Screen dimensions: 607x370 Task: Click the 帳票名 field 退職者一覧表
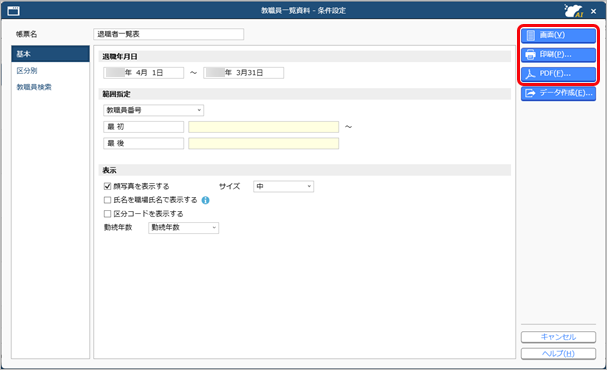pyautogui.click(x=168, y=34)
